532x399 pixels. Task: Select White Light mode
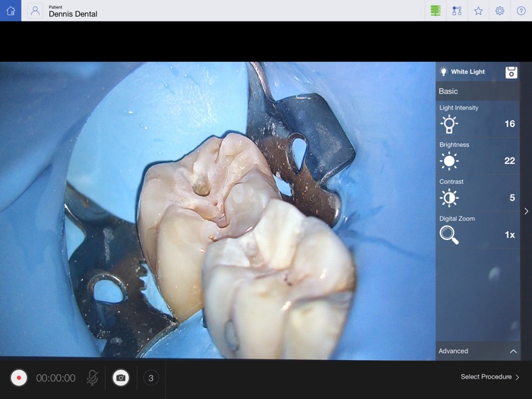pyautogui.click(x=462, y=72)
